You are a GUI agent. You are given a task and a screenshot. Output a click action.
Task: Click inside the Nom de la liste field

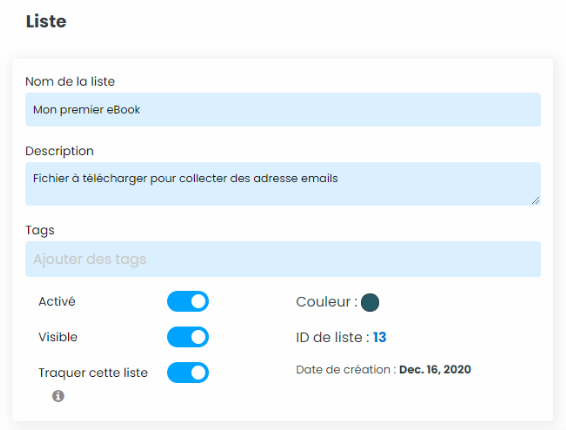283,109
